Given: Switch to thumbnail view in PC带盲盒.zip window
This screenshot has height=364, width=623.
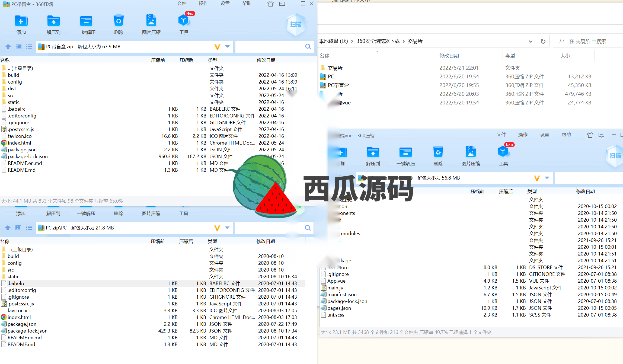Looking at the screenshot, I should pos(18,47).
